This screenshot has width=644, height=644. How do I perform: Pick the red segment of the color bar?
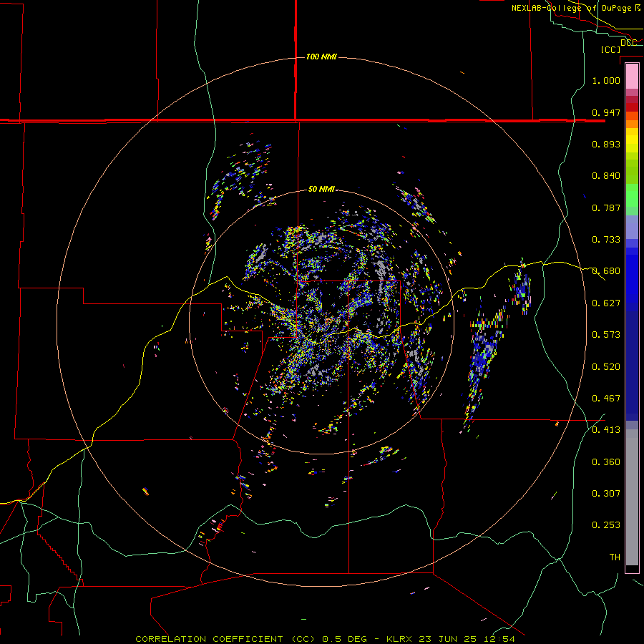coord(632,107)
